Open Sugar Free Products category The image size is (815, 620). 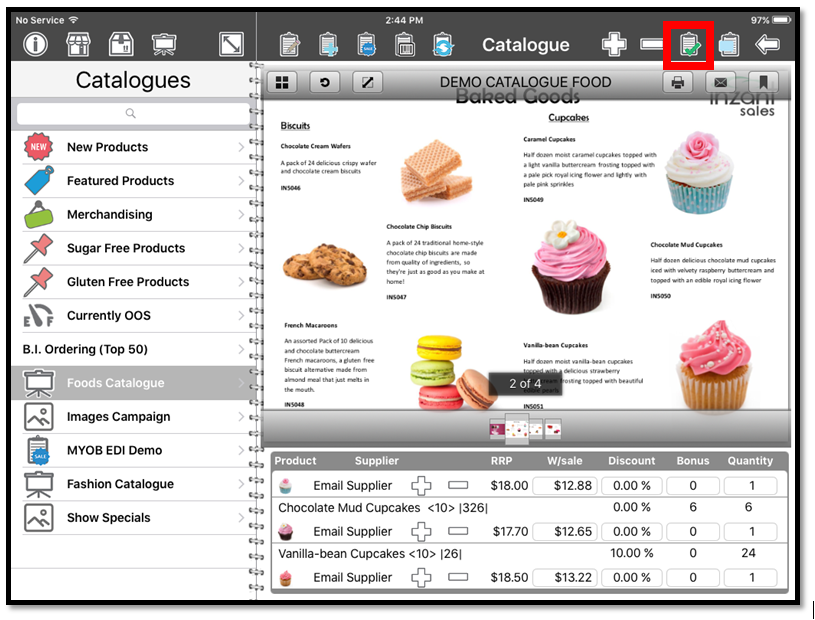134,248
